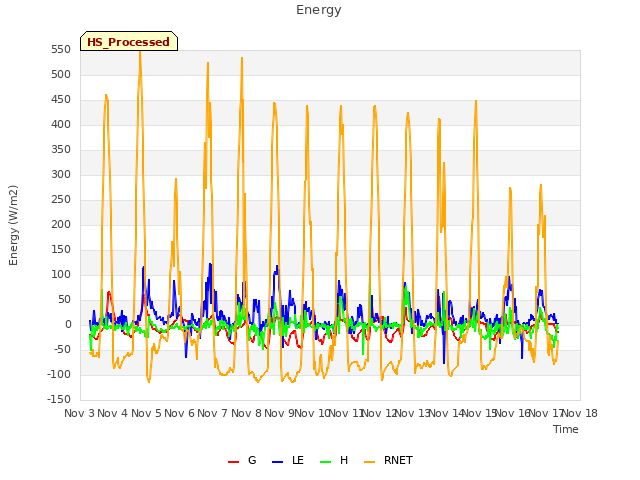Click the green H legend swatch
Image resolution: width=640 pixels, height=480 pixels.
(325, 462)
